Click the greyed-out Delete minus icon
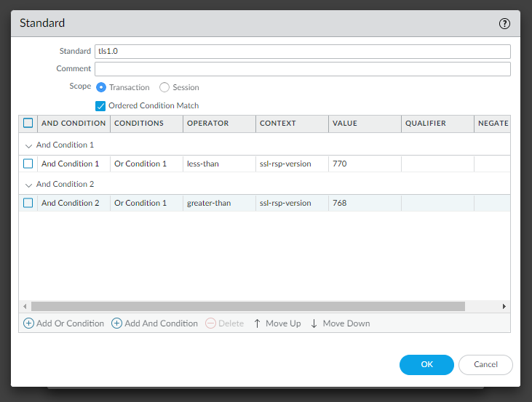Image resolution: width=532 pixels, height=402 pixels. (211, 323)
